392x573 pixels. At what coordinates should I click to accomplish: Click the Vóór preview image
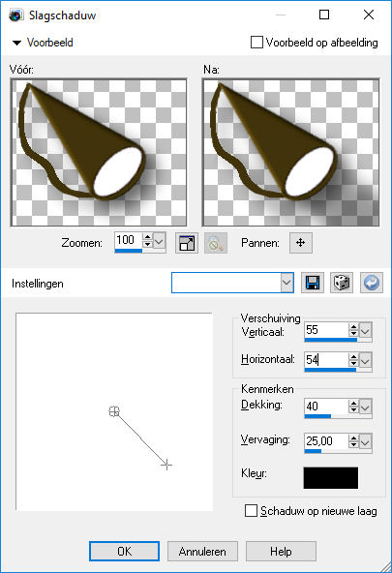[99, 152]
